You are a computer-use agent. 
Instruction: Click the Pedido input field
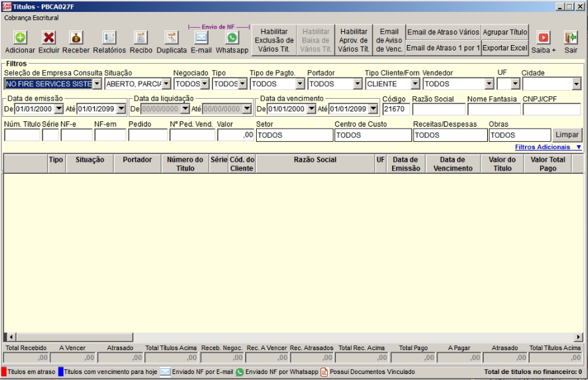tap(148, 135)
